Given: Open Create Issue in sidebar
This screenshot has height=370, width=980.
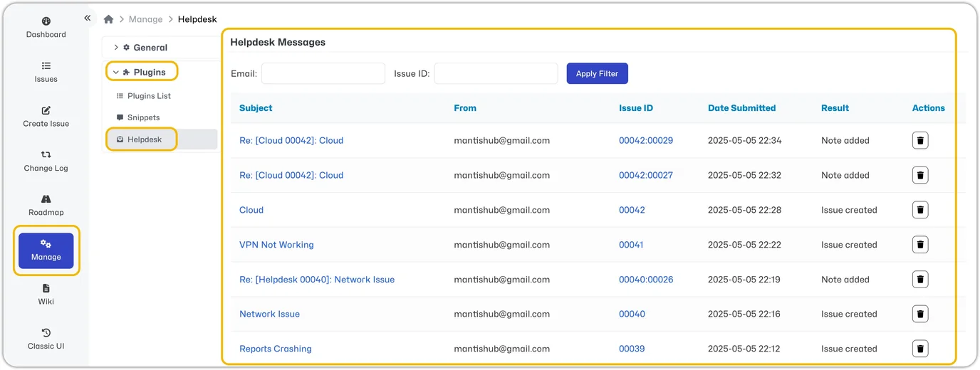Looking at the screenshot, I should pos(46,117).
